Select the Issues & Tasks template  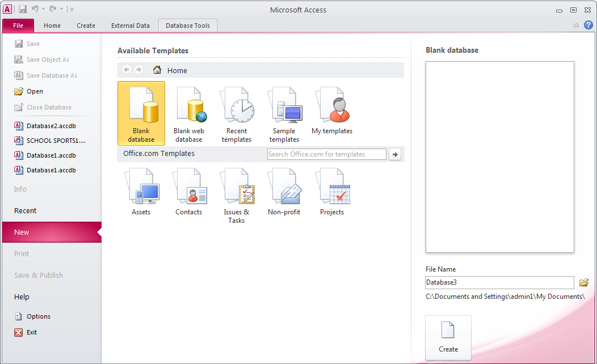tap(237, 196)
